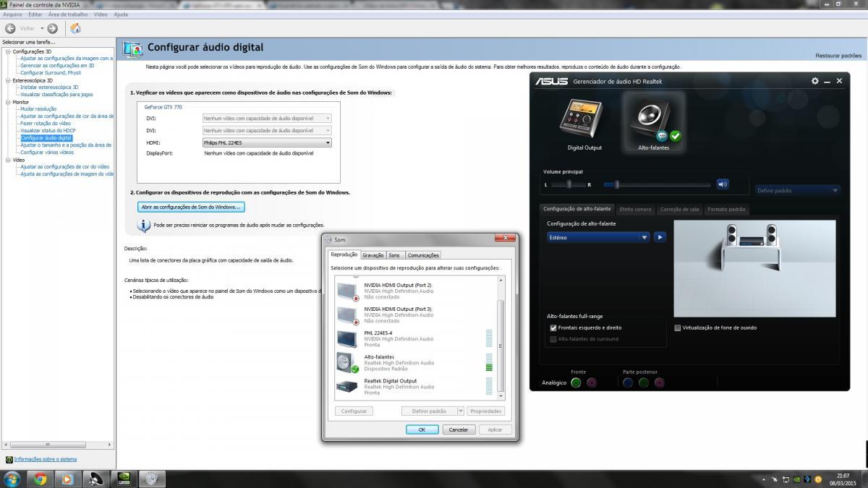The image size is (868, 488).
Task: Click Cancelar in the Som dialog
Action: click(x=459, y=429)
